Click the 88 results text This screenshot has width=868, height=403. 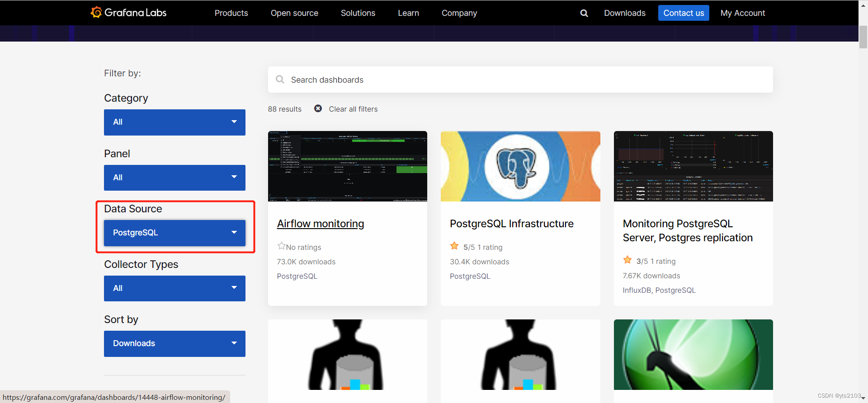pos(284,109)
